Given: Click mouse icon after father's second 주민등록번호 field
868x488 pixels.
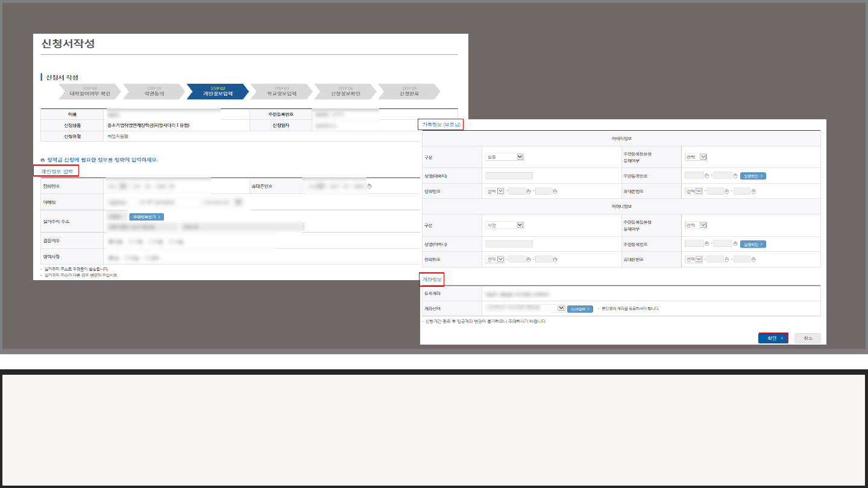Looking at the screenshot, I should tap(735, 176).
